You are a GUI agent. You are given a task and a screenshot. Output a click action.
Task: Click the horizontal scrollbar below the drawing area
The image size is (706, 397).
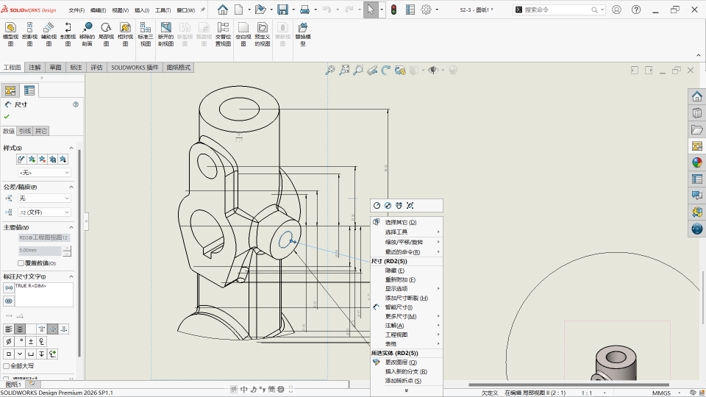point(569,385)
